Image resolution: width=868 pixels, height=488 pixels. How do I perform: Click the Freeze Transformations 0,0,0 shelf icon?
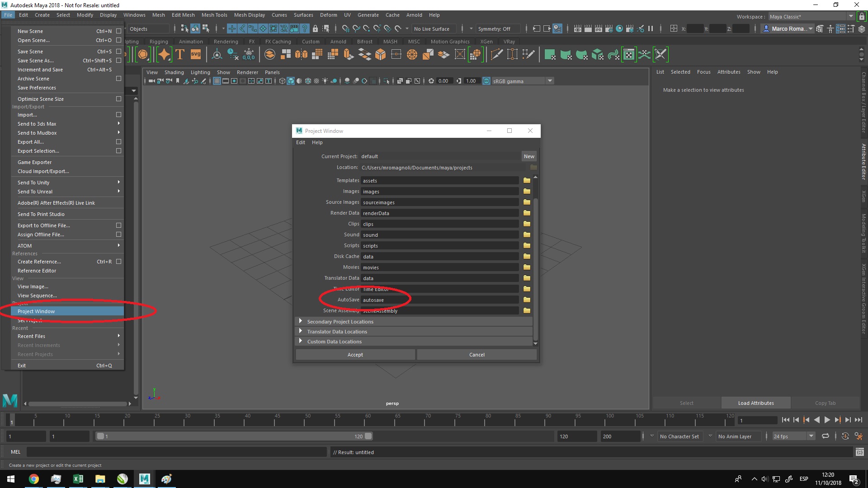(x=249, y=55)
